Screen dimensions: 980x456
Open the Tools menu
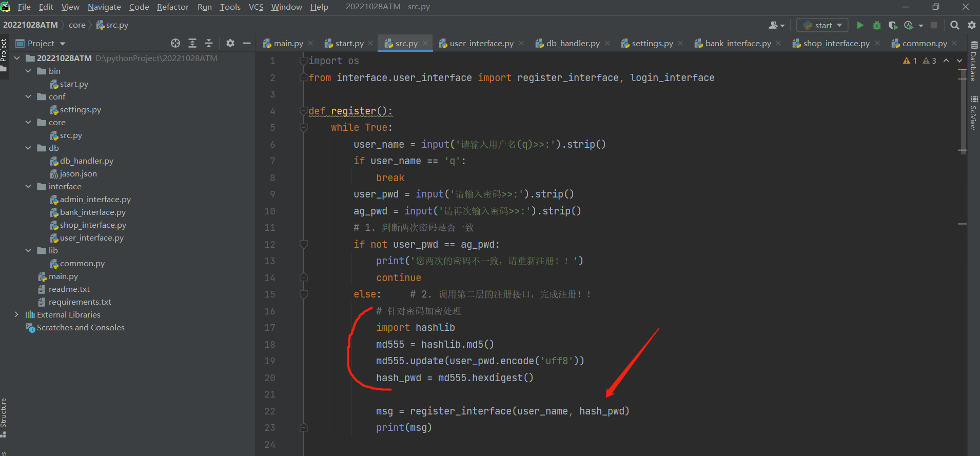click(x=230, y=7)
